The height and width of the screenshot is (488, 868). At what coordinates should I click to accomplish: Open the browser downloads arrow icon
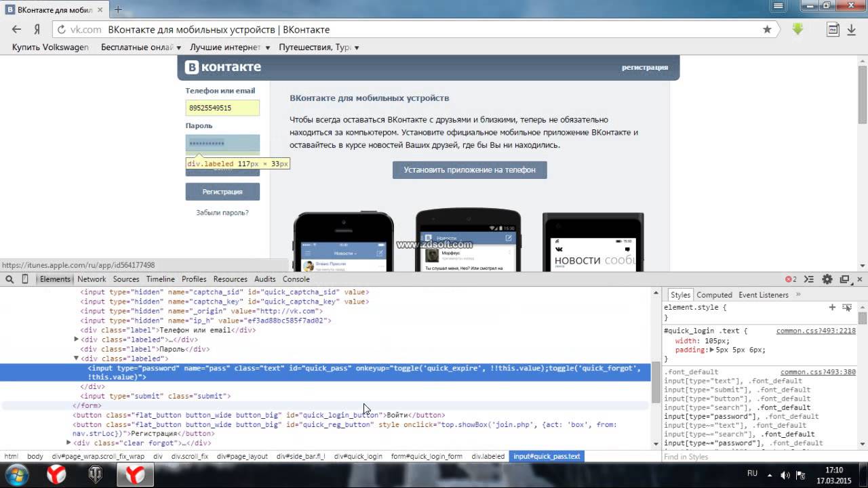[852, 30]
